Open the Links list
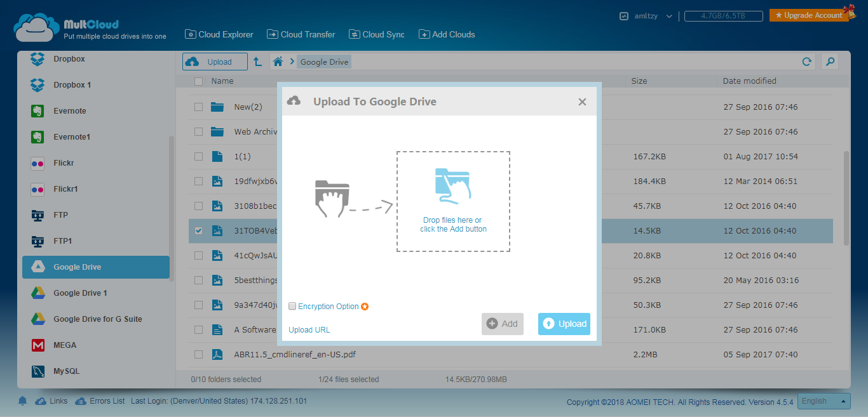Image resolution: width=868 pixels, height=417 pixels. click(x=51, y=401)
